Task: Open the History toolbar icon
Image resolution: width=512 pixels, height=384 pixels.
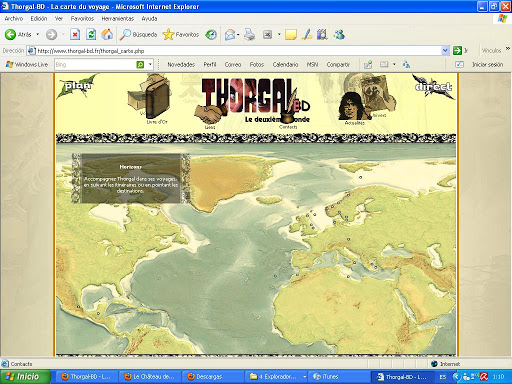Action: pyautogui.click(x=211, y=34)
